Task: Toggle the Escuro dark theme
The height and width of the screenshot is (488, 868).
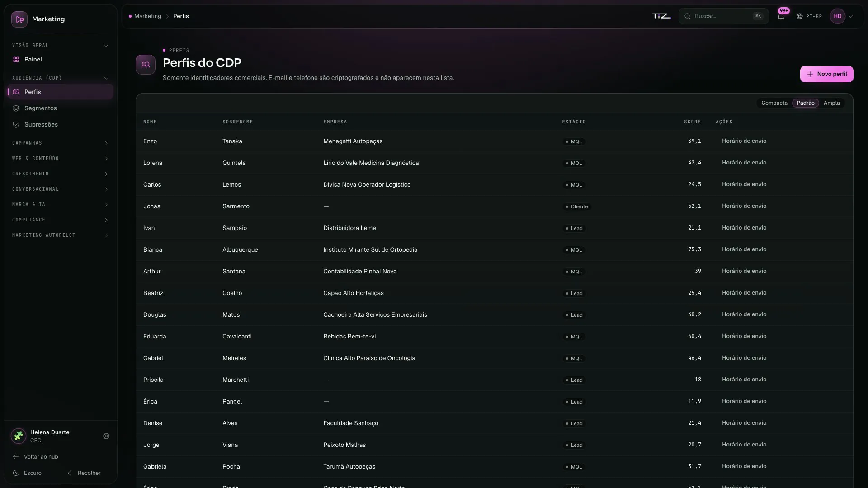Action: pos(28,473)
